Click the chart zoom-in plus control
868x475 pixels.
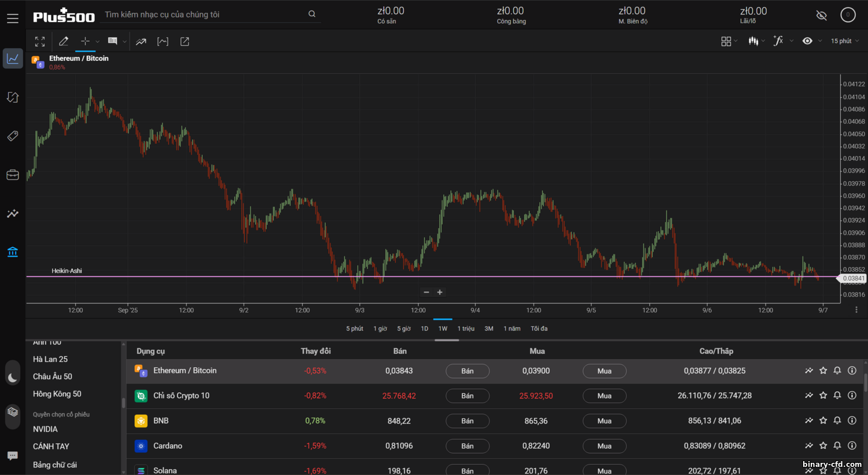pos(440,292)
